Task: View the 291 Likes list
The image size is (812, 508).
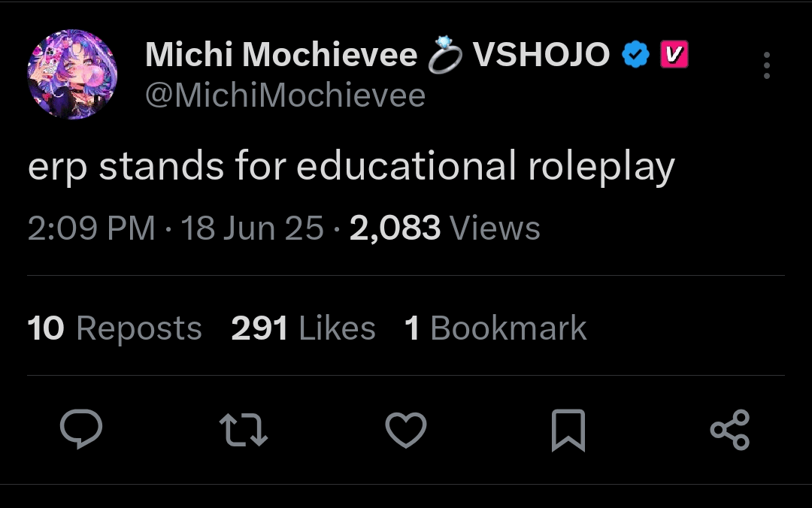Action: coord(303,328)
